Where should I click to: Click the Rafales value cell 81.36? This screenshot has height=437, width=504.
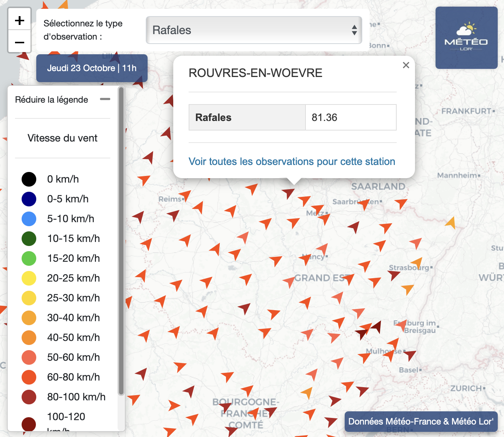[x=351, y=117]
